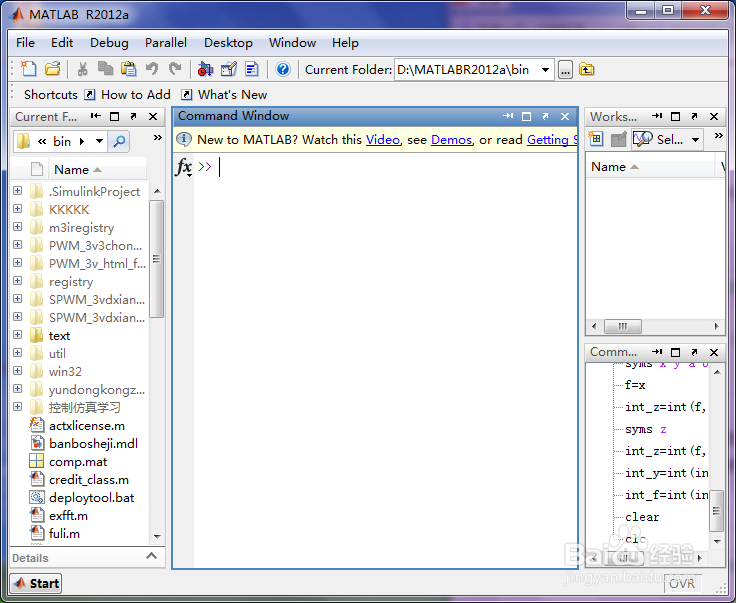Screen dimensions: 736x603
Task: Open the GUIDE tool icon
Action: point(229,69)
